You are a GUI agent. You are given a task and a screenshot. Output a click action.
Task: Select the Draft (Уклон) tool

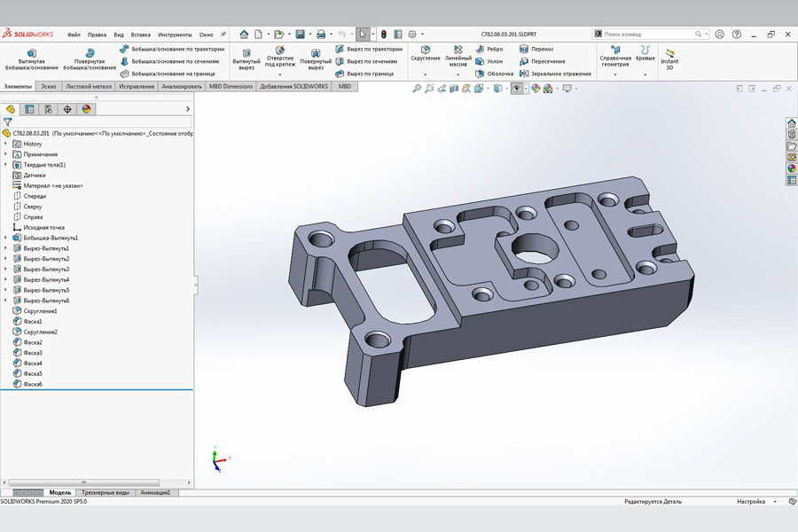click(x=489, y=61)
